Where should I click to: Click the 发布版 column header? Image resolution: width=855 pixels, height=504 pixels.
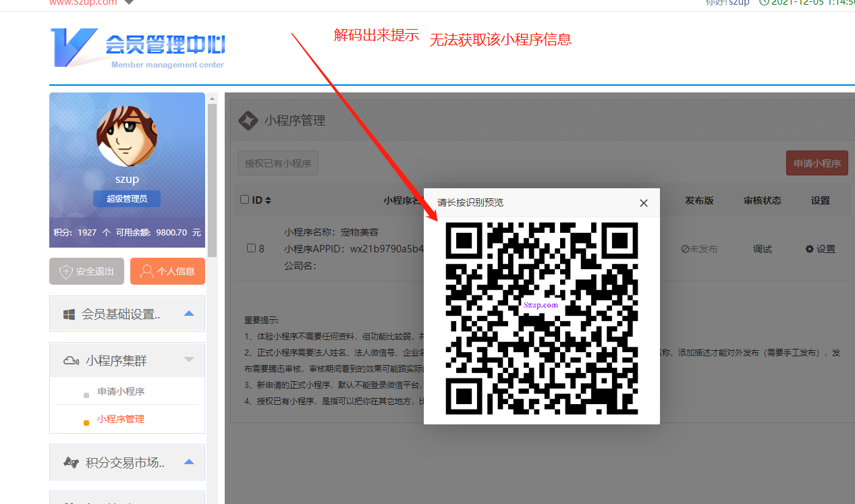pyautogui.click(x=699, y=200)
